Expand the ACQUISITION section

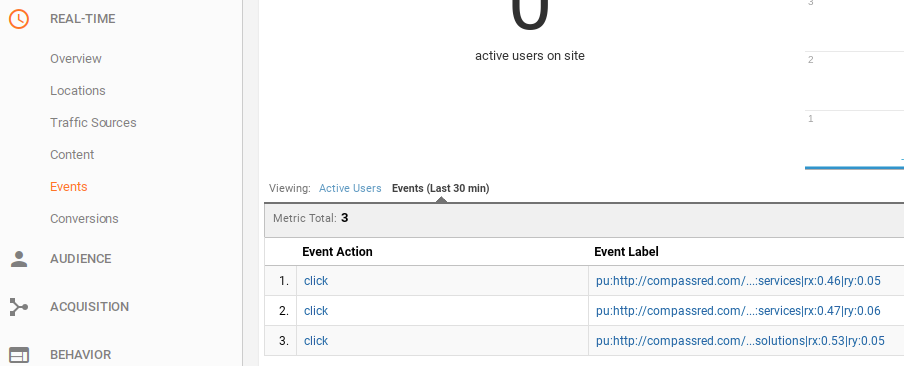point(89,307)
